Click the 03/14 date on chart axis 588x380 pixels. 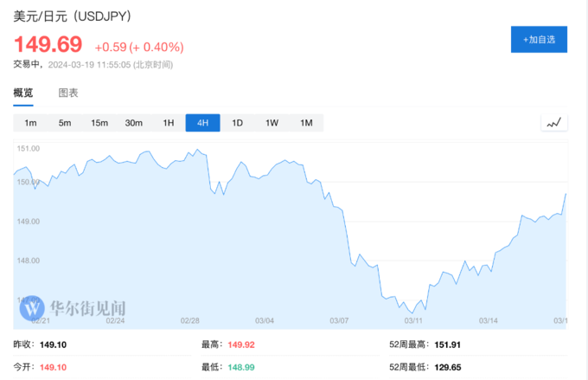pyautogui.click(x=489, y=320)
